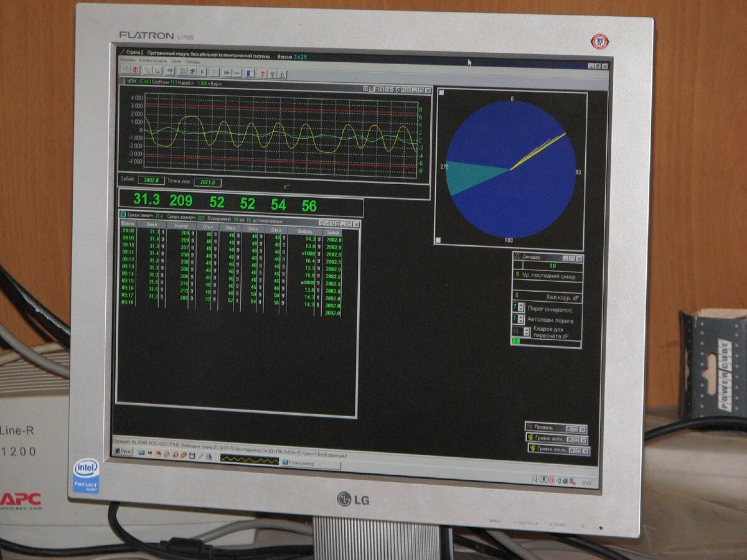Toggle the checkbox in the polar chart's top-left corner
Screen dimensions: 747x560
click(441, 93)
